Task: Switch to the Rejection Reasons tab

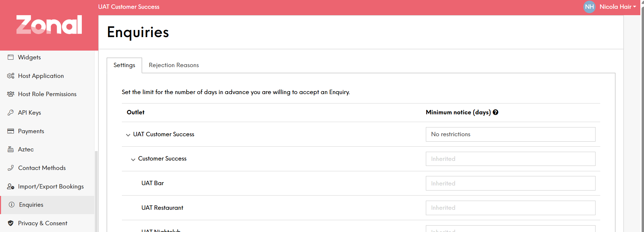Action: pyautogui.click(x=174, y=65)
